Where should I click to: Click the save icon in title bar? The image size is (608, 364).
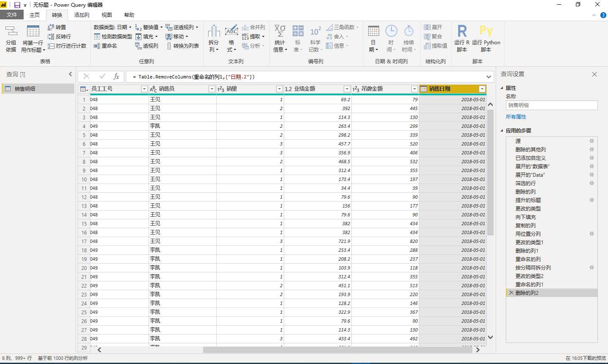click(x=17, y=5)
